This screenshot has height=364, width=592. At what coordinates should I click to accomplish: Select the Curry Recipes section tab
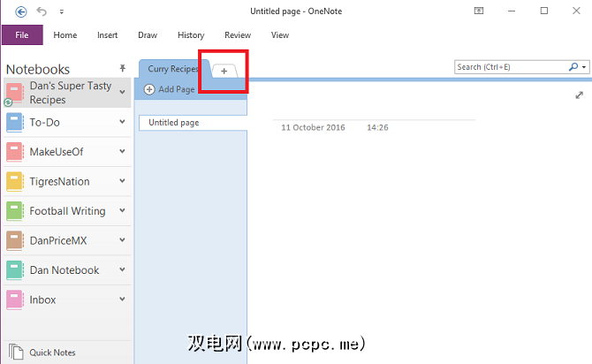click(x=173, y=69)
